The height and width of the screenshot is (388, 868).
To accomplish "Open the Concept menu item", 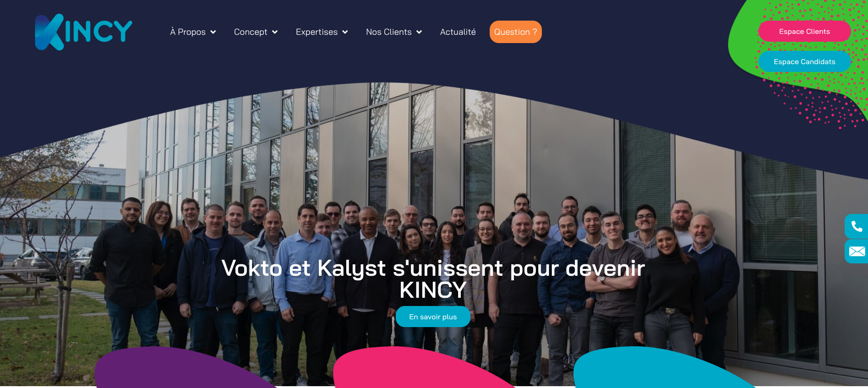I will (x=251, y=32).
